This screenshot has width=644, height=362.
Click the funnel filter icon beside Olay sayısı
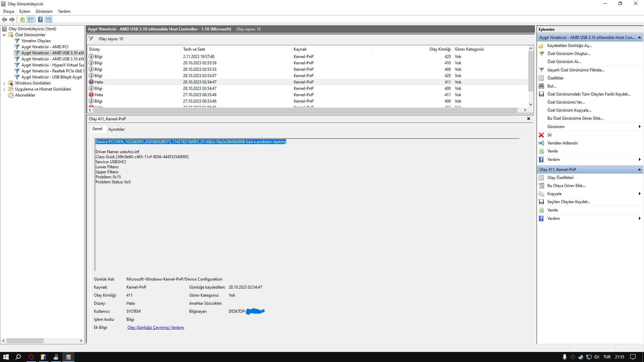click(x=91, y=39)
